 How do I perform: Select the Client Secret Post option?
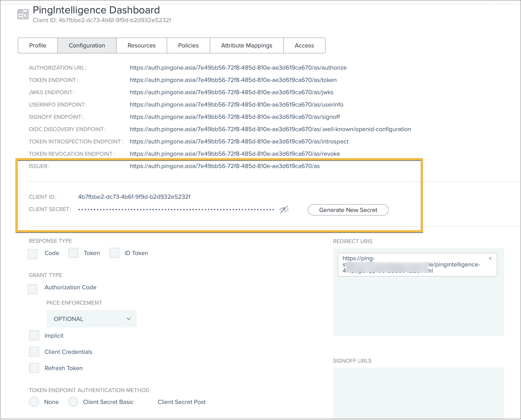point(181,402)
